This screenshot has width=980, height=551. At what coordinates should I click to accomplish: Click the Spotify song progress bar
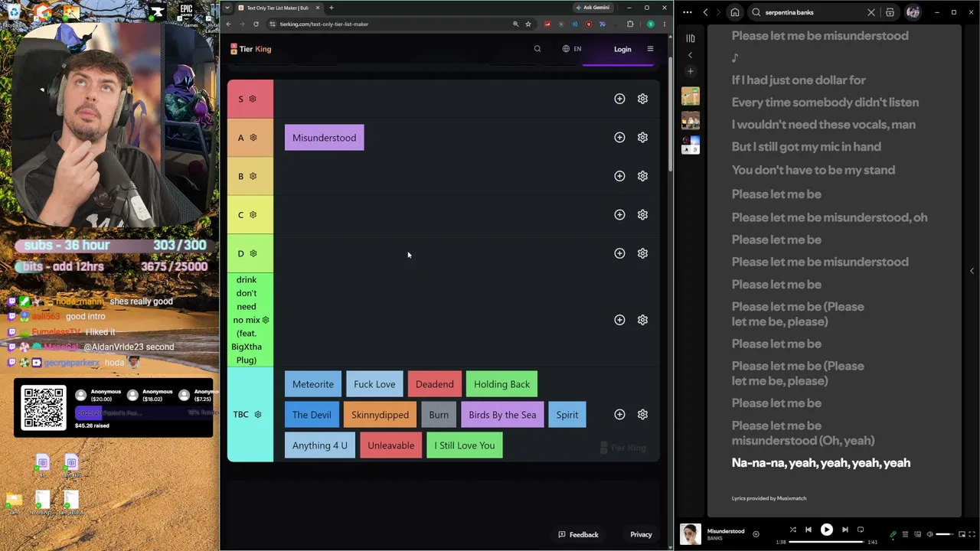pyautogui.click(x=827, y=542)
